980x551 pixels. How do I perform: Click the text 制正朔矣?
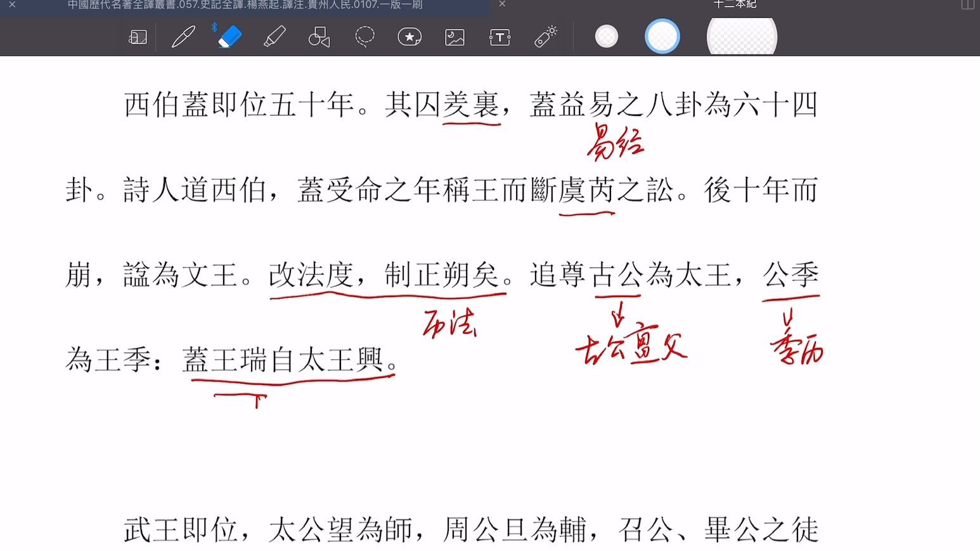(x=441, y=275)
